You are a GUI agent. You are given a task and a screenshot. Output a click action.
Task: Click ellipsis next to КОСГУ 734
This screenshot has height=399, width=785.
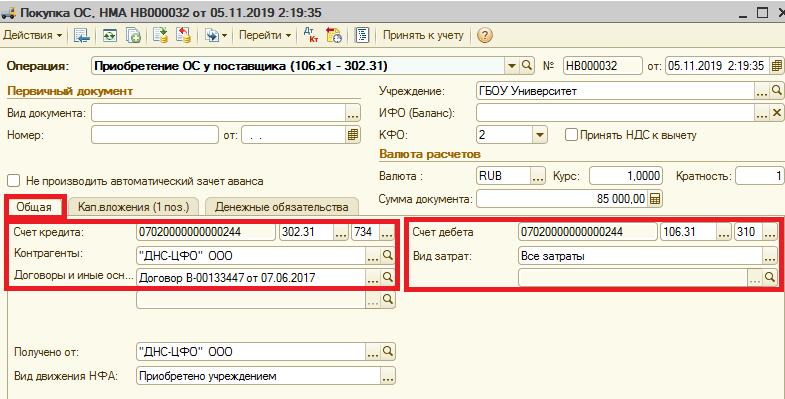387,232
